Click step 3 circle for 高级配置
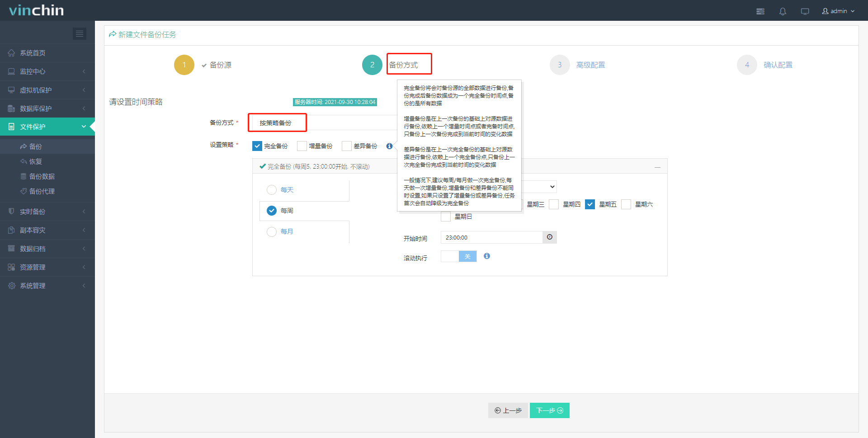 click(x=560, y=65)
